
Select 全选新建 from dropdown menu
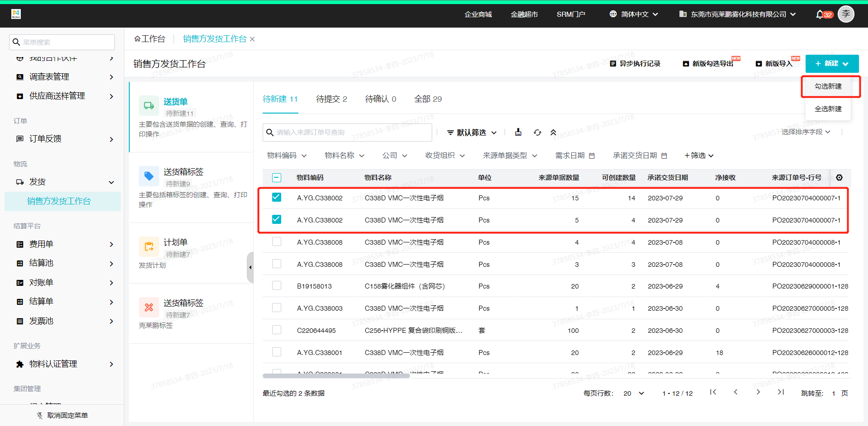[828, 109]
